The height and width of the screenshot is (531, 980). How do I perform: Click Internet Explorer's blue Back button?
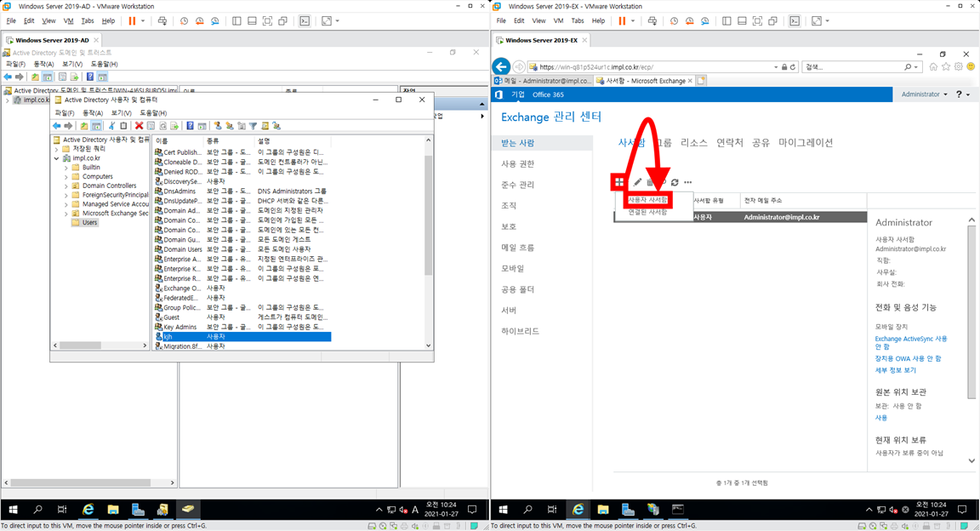pos(501,66)
